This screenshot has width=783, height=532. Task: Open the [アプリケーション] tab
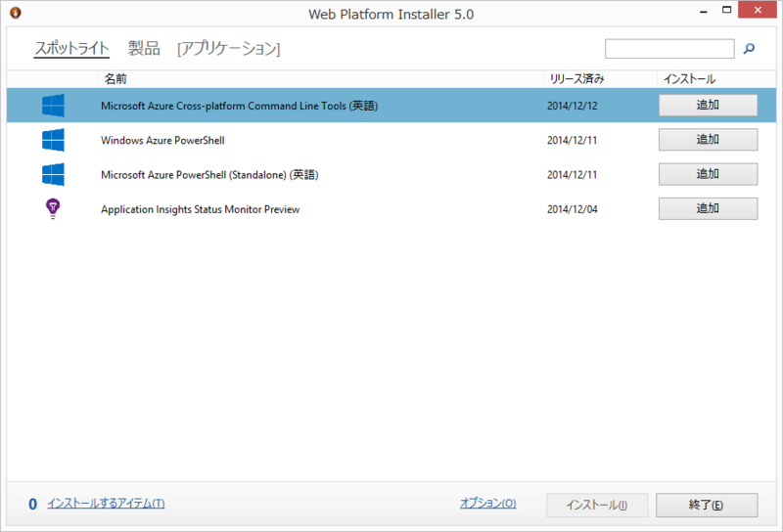pos(229,49)
